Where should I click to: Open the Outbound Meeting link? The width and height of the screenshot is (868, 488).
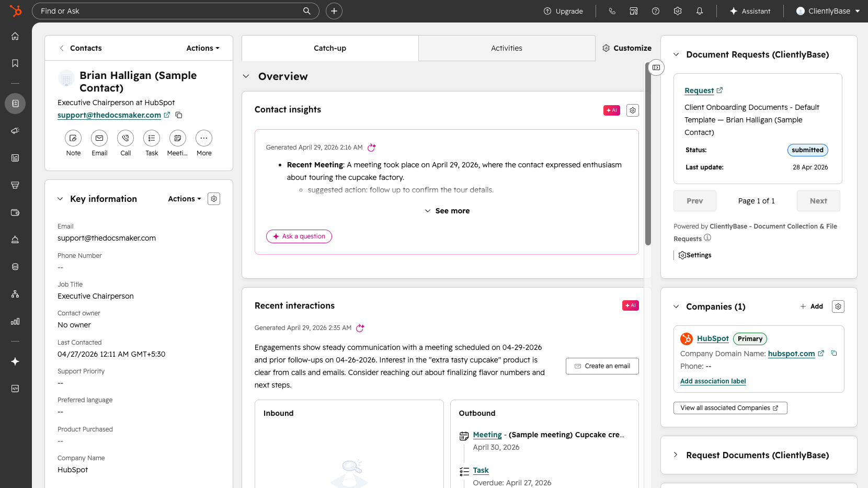(x=487, y=435)
